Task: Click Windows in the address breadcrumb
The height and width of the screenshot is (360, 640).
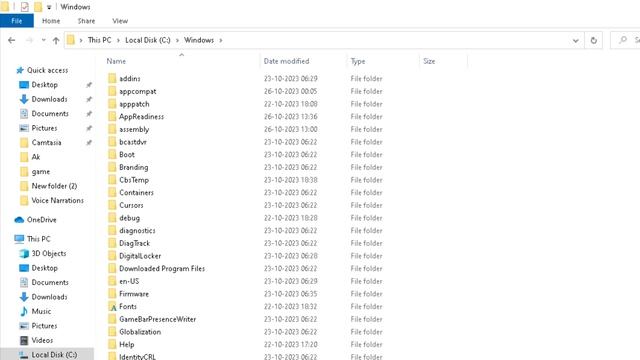Action: [x=199, y=40]
